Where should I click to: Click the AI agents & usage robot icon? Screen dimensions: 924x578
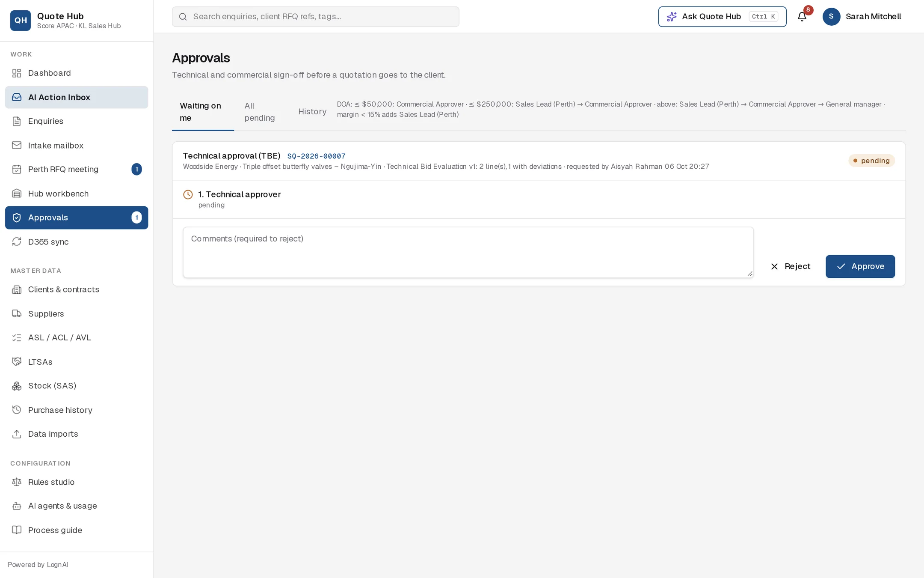pos(17,506)
